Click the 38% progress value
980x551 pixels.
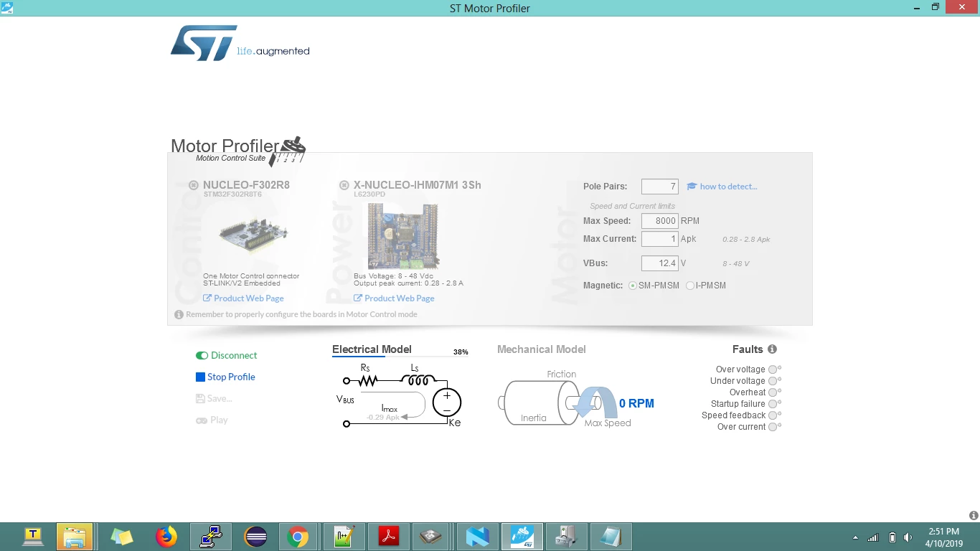coord(461,352)
